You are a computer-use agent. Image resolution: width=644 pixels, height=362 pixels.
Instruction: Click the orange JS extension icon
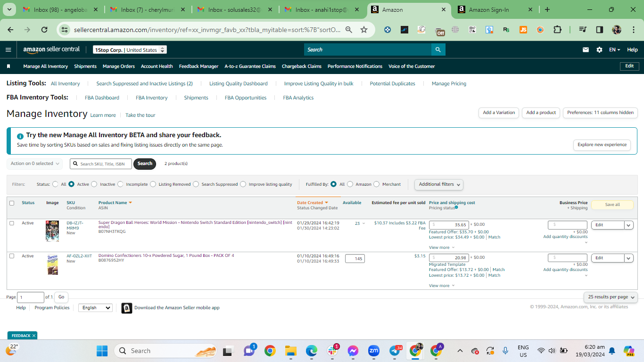523,30
